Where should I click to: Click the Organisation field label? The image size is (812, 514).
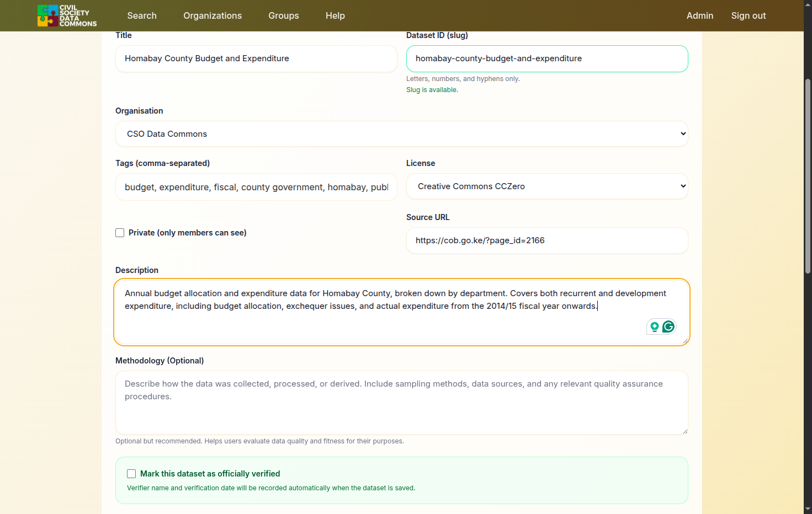point(139,111)
